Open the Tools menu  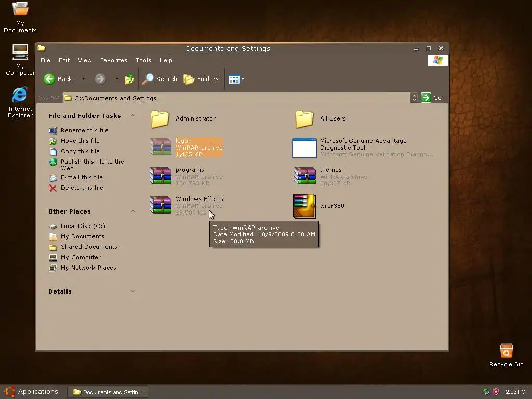[x=143, y=60]
